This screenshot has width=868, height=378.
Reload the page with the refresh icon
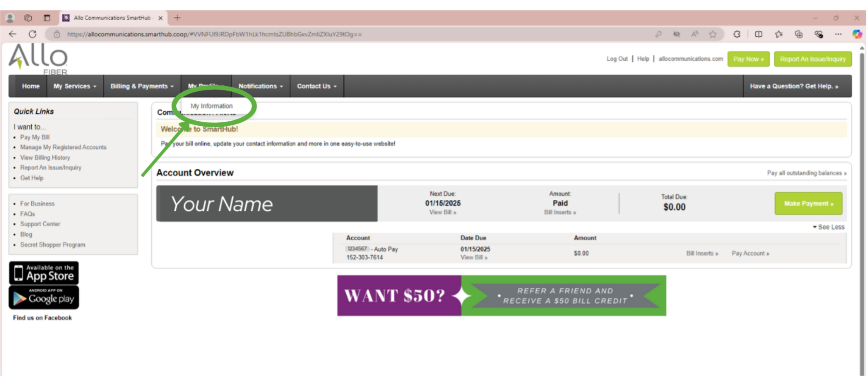click(x=32, y=34)
